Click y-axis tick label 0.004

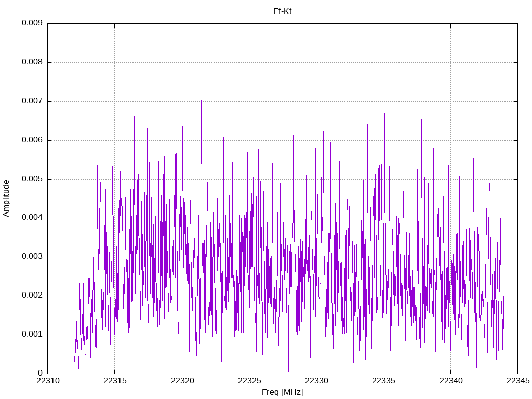[32, 218]
